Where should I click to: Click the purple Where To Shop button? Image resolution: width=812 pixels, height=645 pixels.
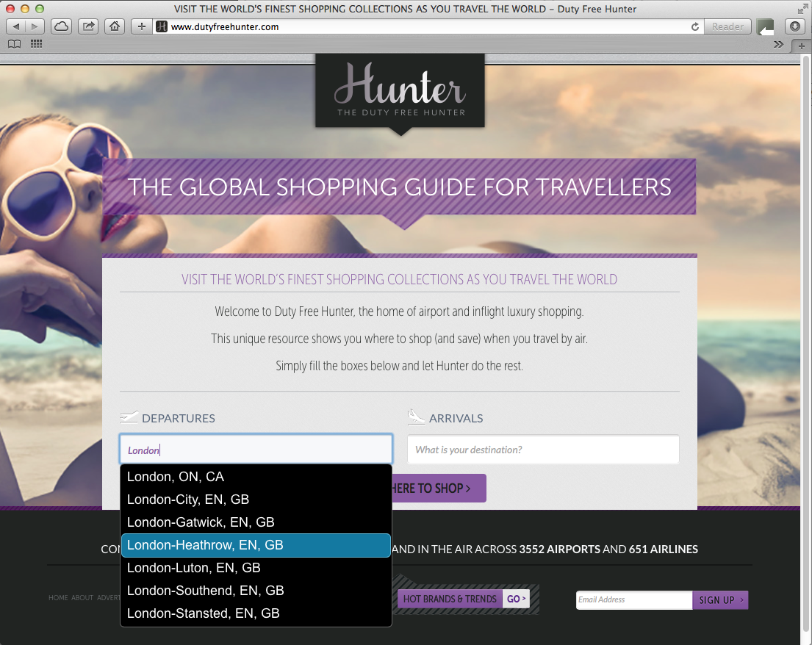click(439, 488)
